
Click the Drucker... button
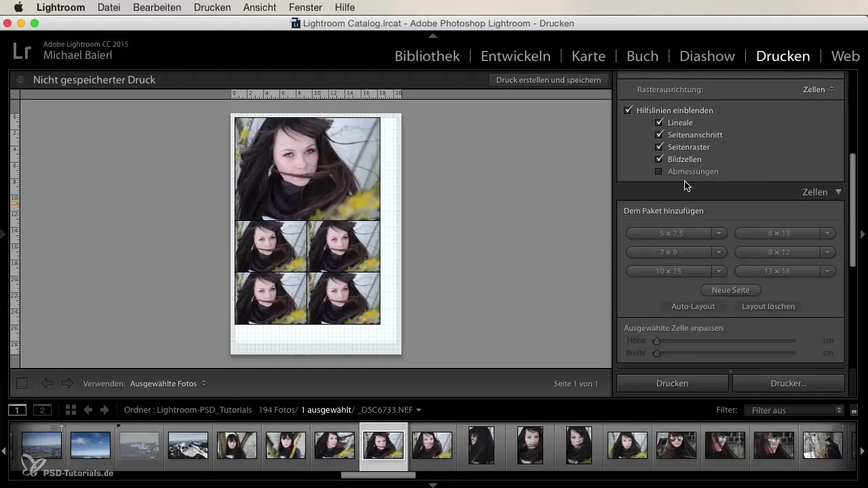point(788,383)
